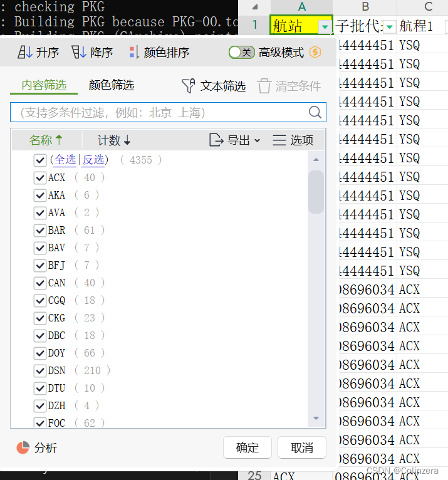Viewport: 448px width, 480px height.
Task: Select column C header in spreadsheet
Action: click(x=429, y=7)
